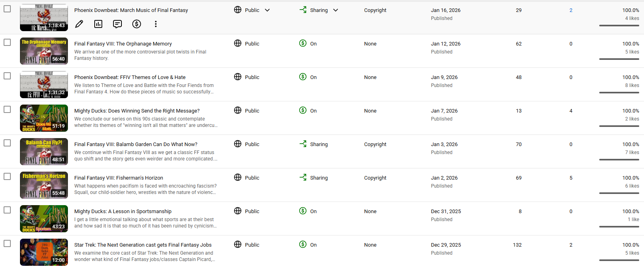The image size is (644, 267).
Task: Open Final Fantasy VIII: Fisherman's Horizon title
Action: tap(119, 178)
